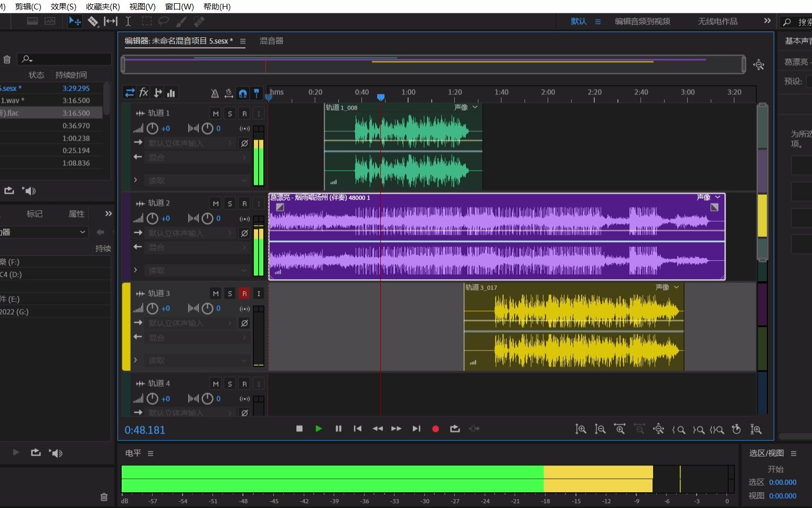The height and width of the screenshot is (508, 812).
Task: Show EQ view button in editor
Action: click(x=171, y=93)
